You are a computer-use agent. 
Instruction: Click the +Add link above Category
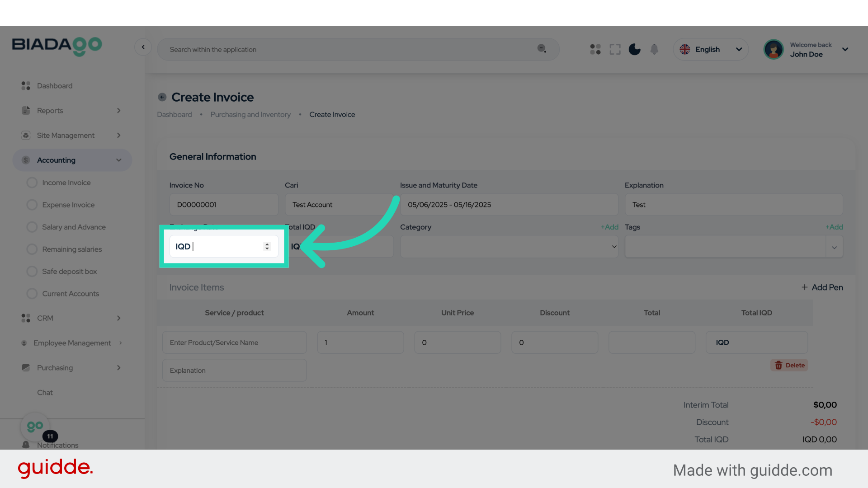(609, 227)
